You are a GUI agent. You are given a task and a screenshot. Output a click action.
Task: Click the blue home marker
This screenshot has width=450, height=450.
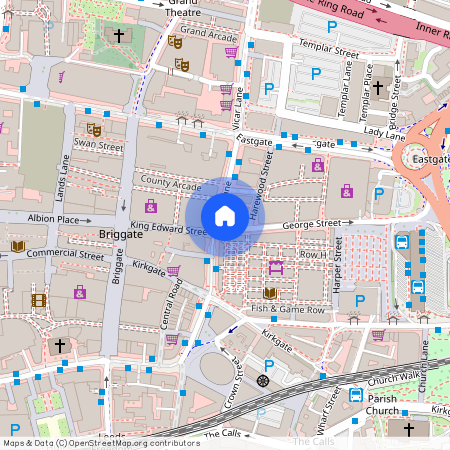[x=225, y=217]
